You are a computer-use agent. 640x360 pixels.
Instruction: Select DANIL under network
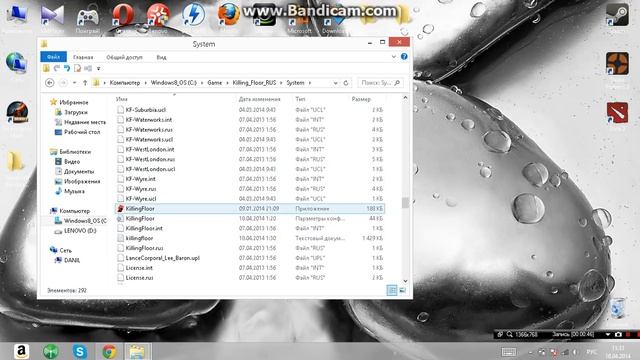(67, 260)
